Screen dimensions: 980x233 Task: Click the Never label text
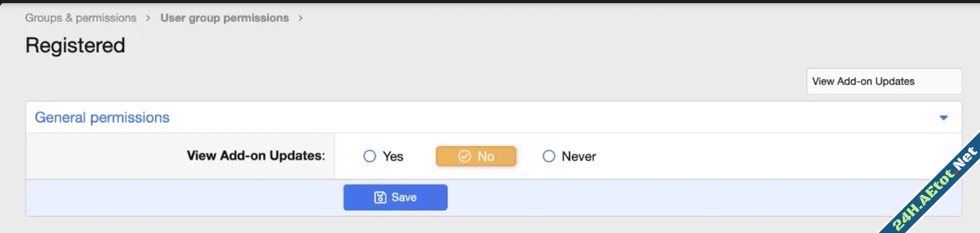(579, 157)
